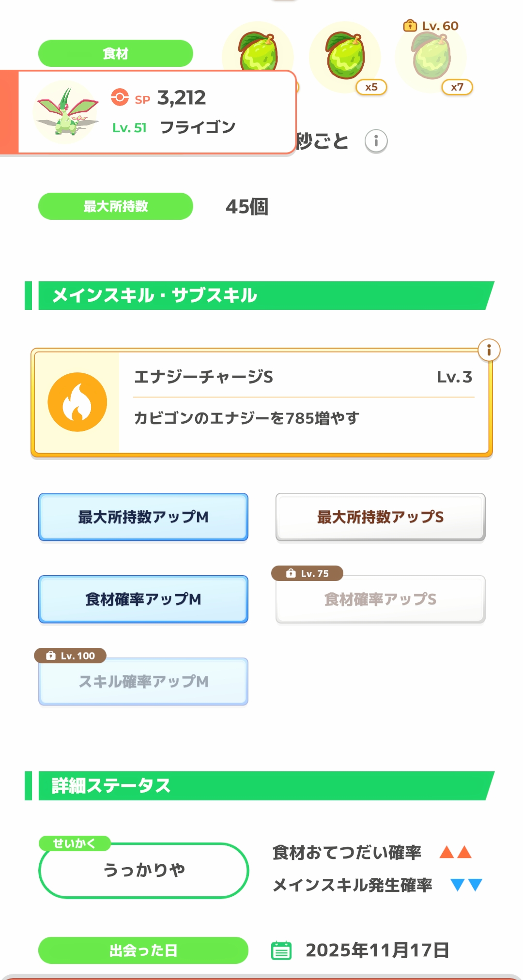The width and height of the screenshot is (523, 980).
Task: Tap the locked 食材確率アップS sub skill
Action: pyautogui.click(x=380, y=599)
